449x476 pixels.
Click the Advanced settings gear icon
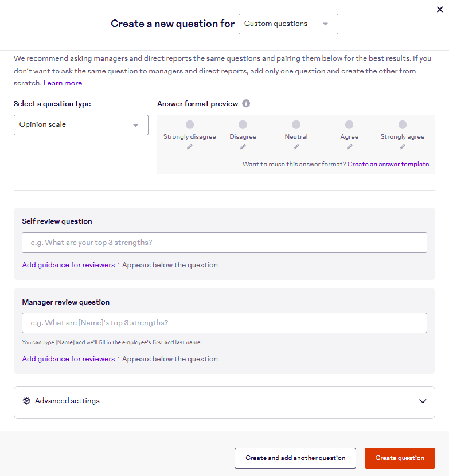(x=26, y=401)
